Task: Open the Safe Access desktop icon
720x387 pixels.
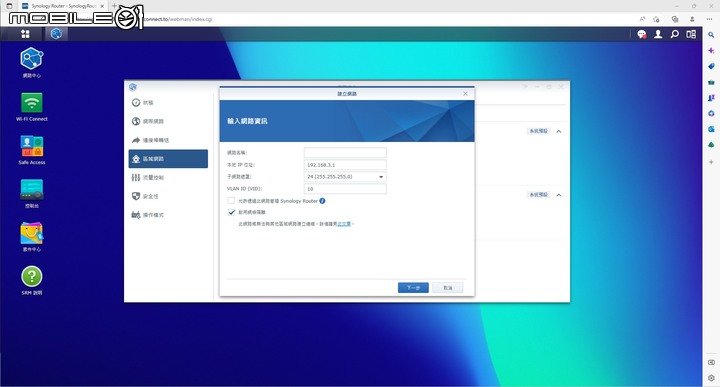Action: (x=31, y=146)
